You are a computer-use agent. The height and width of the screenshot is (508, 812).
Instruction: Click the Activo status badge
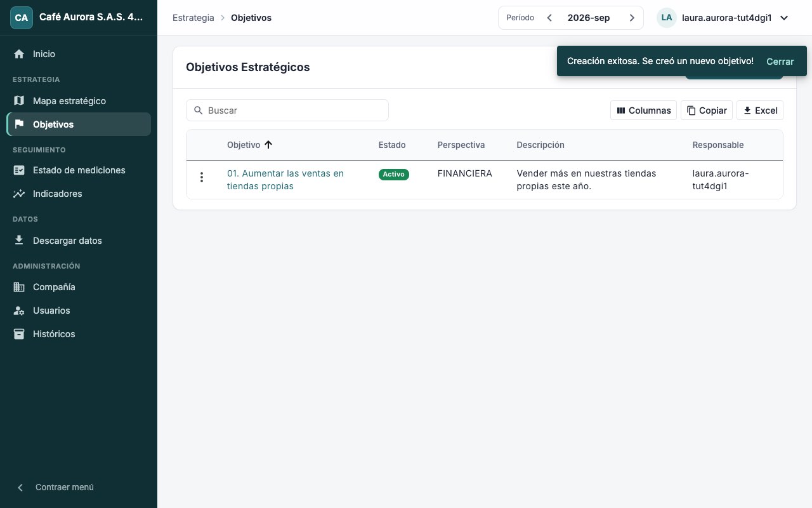[x=394, y=175]
